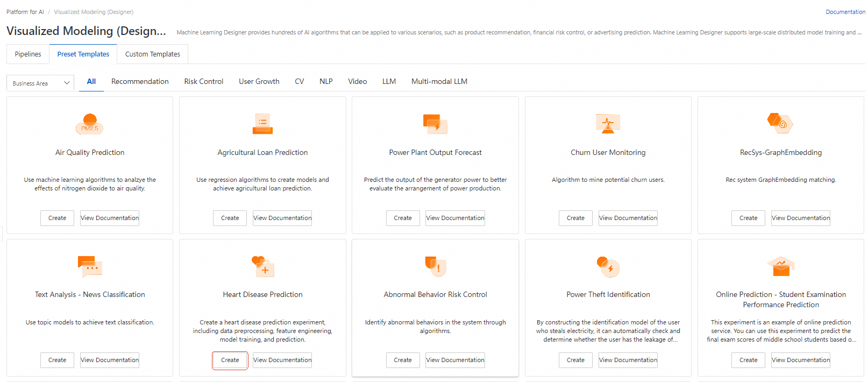This screenshot has height=382, width=868.
Task: View Documentation for News Classification
Action: click(x=110, y=360)
